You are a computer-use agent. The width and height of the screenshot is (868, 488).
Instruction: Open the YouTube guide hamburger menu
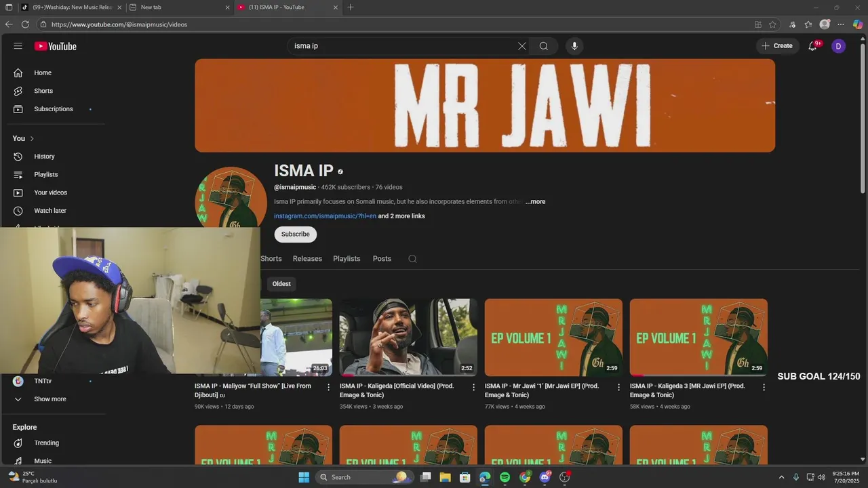(18, 46)
